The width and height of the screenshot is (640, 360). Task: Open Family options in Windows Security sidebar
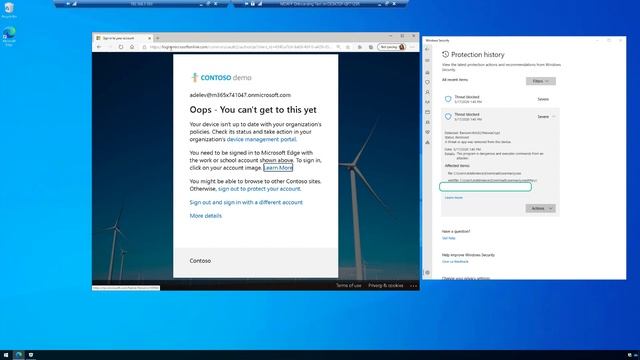(x=427, y=142)
